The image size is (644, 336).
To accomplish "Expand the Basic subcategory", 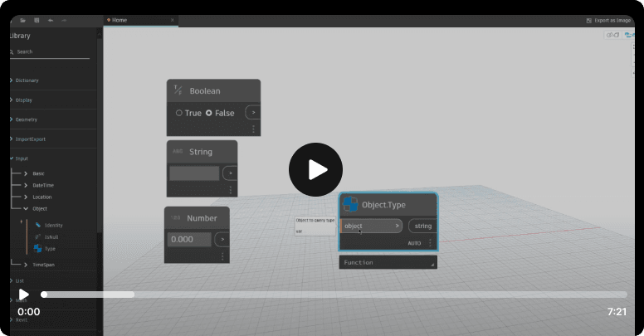I will coord(35,173).
